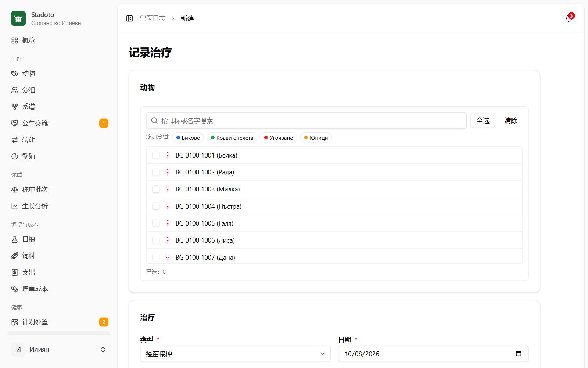
Task: Click the calendar-clock icon beside 计划处置
Action: pyautogui.click(x=15, y=322)
